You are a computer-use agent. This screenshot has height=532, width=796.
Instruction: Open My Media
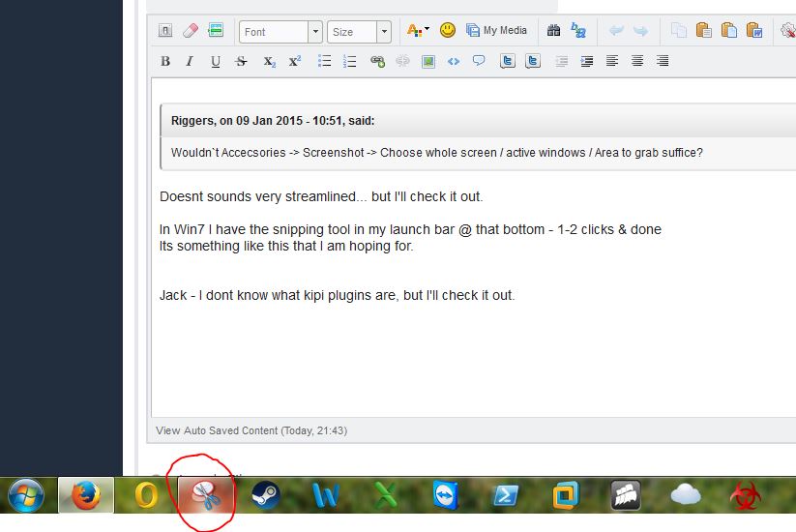click(496, 30)
